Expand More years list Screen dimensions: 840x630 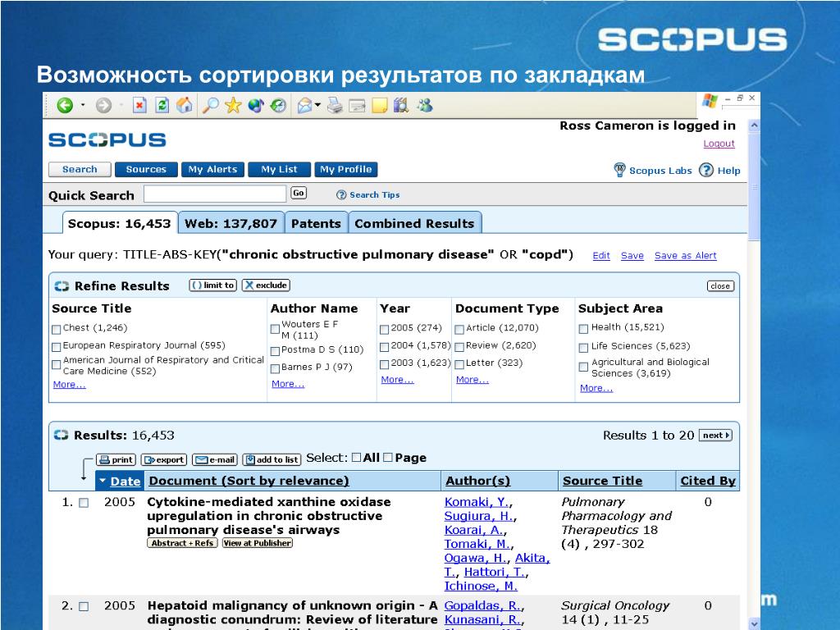coord(397,379)
